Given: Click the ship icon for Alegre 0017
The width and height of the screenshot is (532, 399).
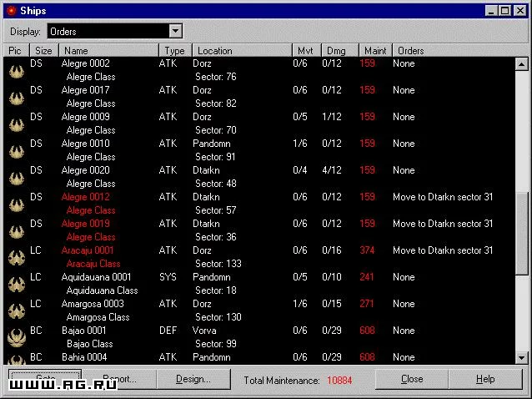Looking at the screenshot, I should point(17,98).
